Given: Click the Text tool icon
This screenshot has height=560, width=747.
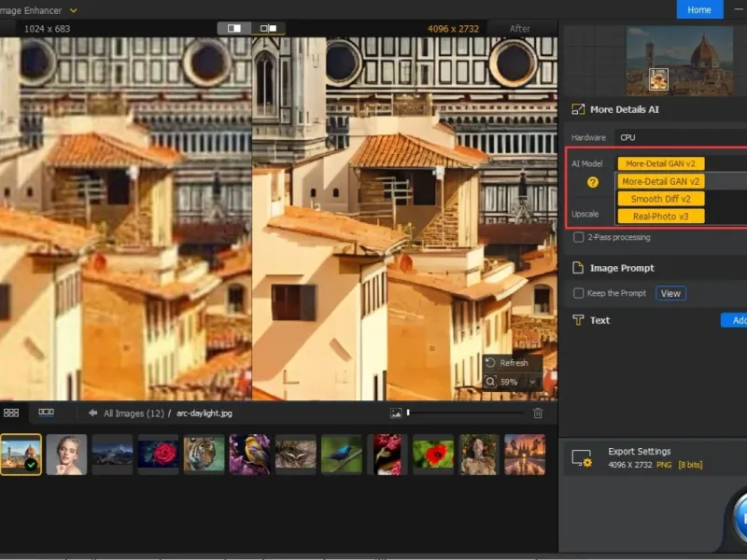Looking at the screenshot, I should click(578, 320).
